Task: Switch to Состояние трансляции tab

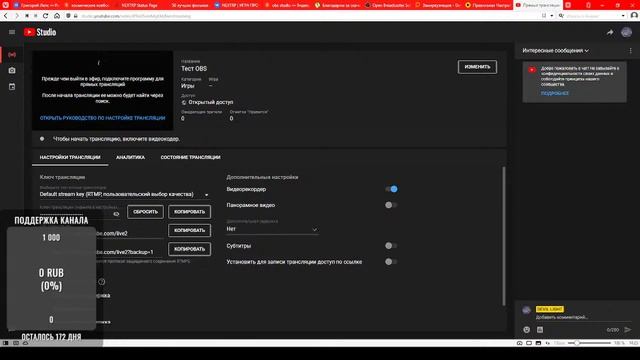Action: (x=190, y=157)
